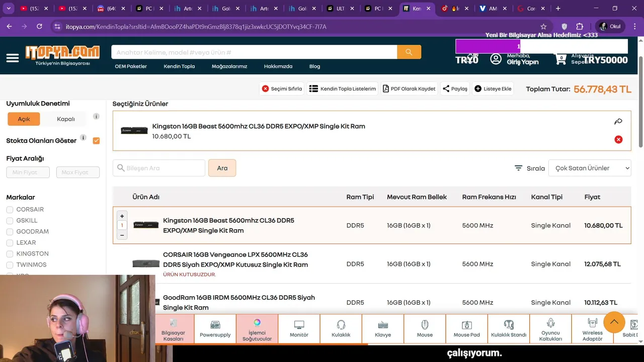Screen dimensions: 644x362
Task: Click the itopya.com logo
Action: (62, 56)
